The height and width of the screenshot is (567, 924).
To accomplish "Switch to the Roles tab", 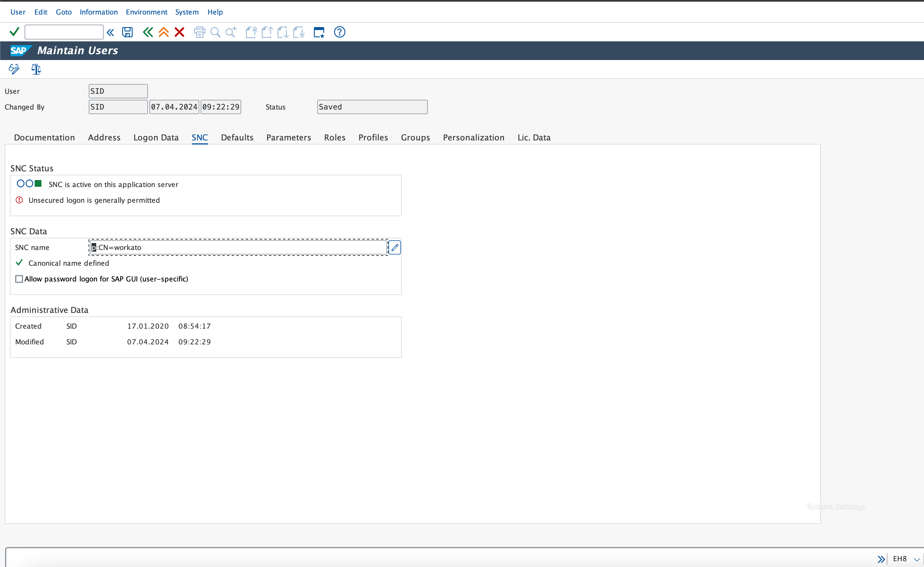I will click(x=335, y=138).
